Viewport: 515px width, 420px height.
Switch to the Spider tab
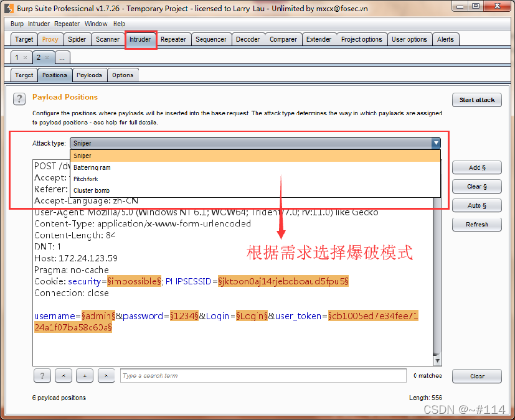coord(77,39)
